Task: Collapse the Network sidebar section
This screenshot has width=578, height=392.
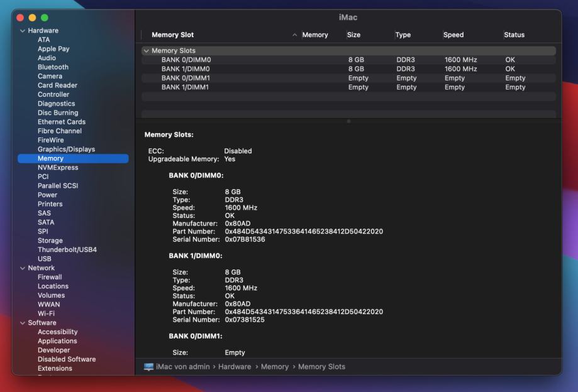Action: (23, 268)
